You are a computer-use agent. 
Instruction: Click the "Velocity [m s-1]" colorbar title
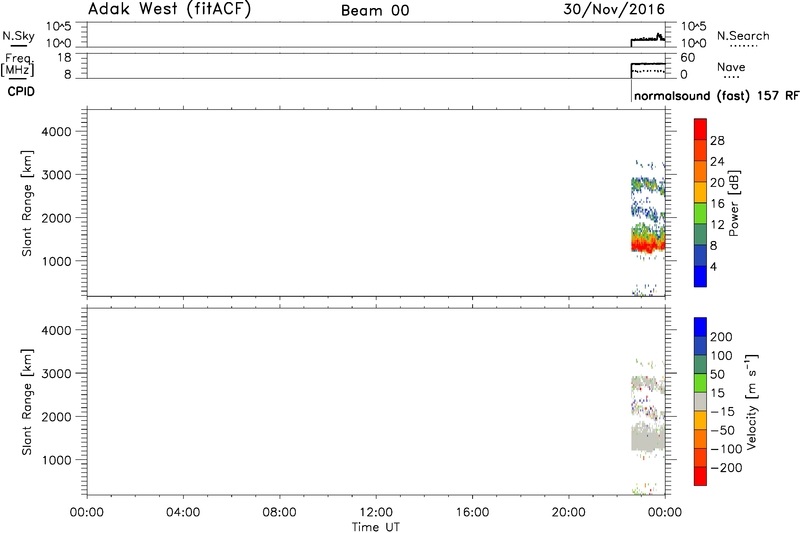click(x=751, y=402)
